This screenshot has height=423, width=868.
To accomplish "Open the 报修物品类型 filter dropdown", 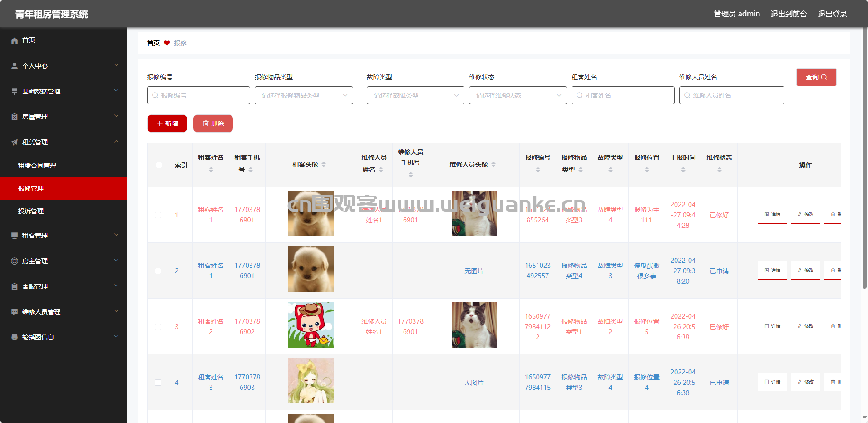I will click(x=304, y=95).
